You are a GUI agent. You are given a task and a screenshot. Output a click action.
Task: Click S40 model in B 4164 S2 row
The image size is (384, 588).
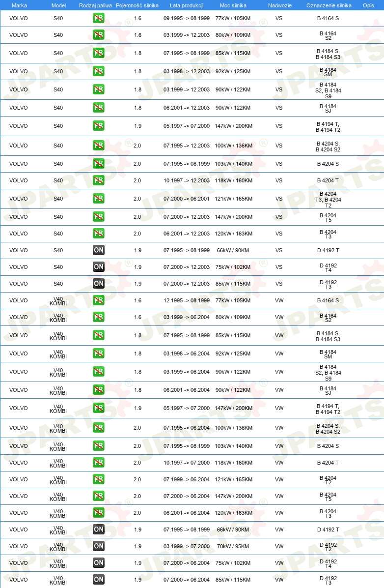(58, 35)
